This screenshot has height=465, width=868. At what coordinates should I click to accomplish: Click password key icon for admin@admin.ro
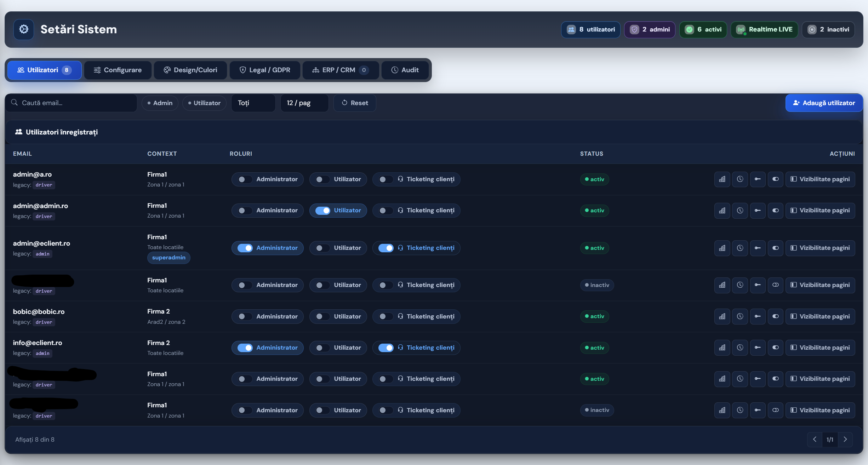[758, 211]
